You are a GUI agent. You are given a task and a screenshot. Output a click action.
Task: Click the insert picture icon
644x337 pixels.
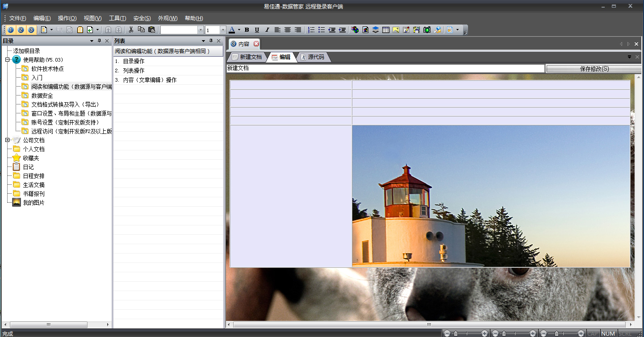(396, 30)
